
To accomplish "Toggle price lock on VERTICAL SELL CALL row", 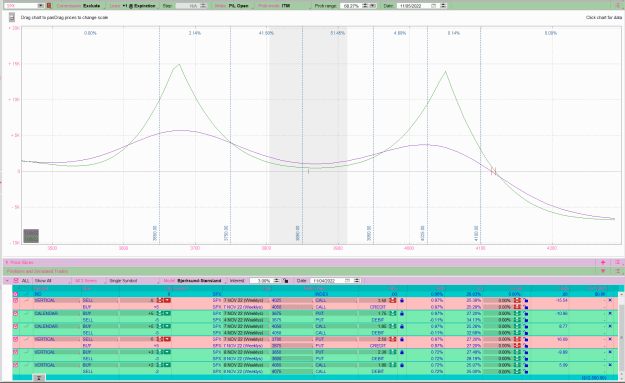I will tap(401, 300).
